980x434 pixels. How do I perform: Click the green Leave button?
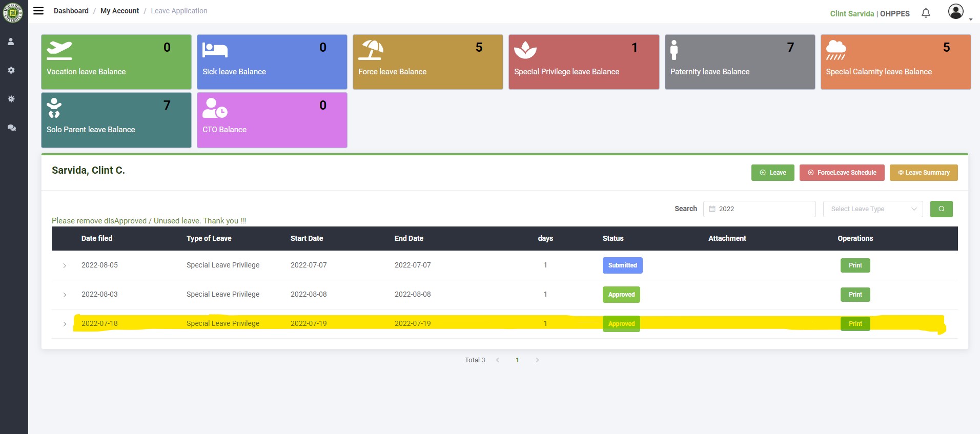coord(772,173)
